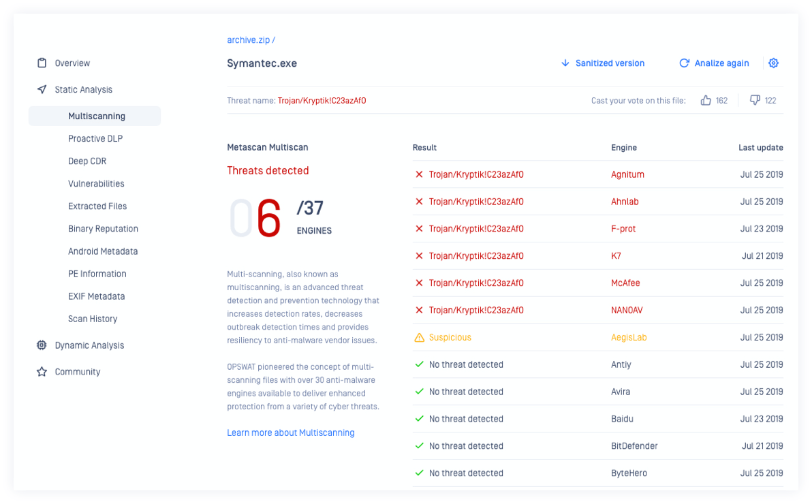
Task: Open the Learn more about Multiscanning link
Action: coord(291,432)
